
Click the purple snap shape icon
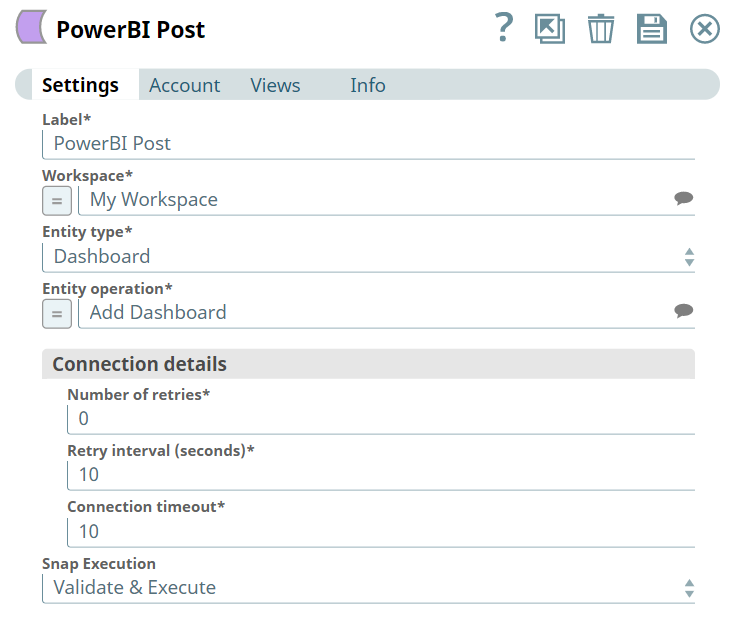(32, 27)
